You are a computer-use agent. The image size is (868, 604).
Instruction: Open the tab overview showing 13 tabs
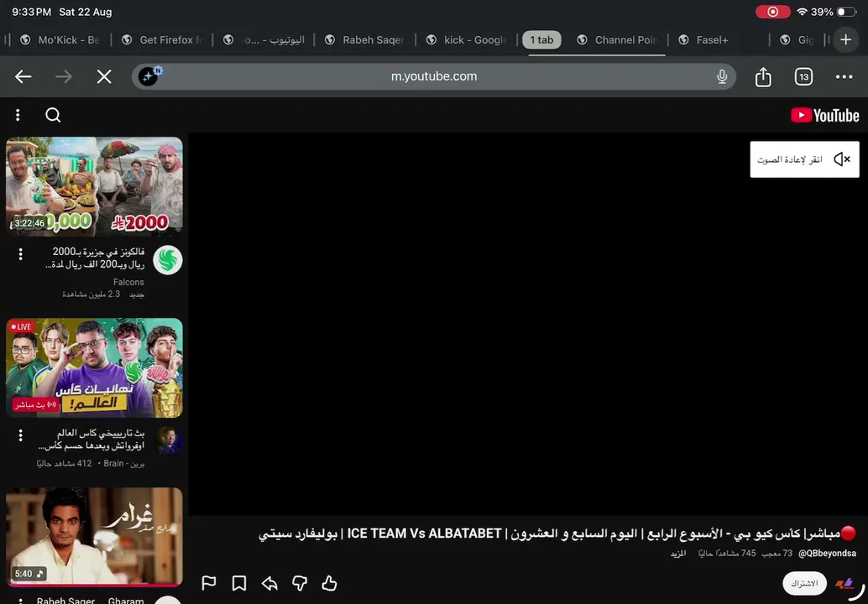click(x=803, y=77)
